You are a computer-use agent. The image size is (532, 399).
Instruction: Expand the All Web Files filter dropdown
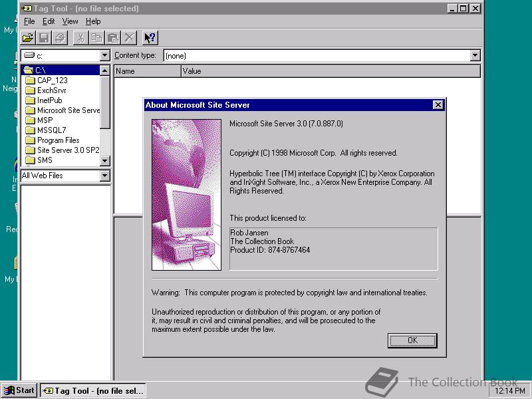pyautogui.click(x=105, y=176)
